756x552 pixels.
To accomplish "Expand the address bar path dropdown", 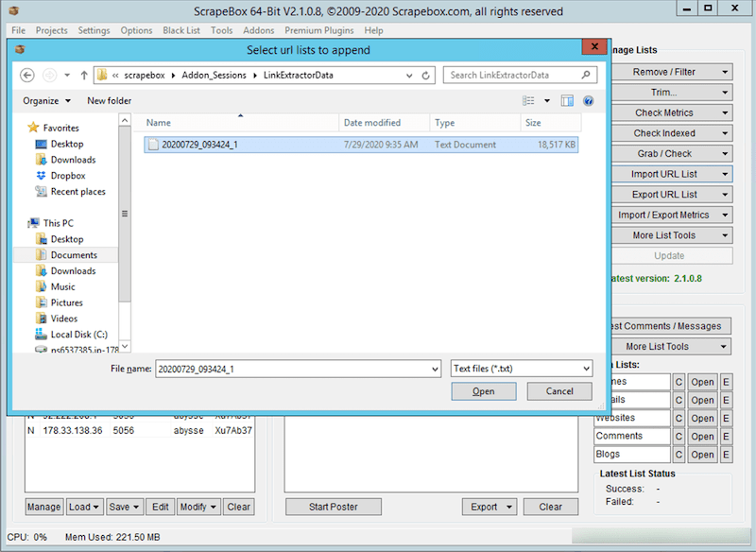I will 409,76.
